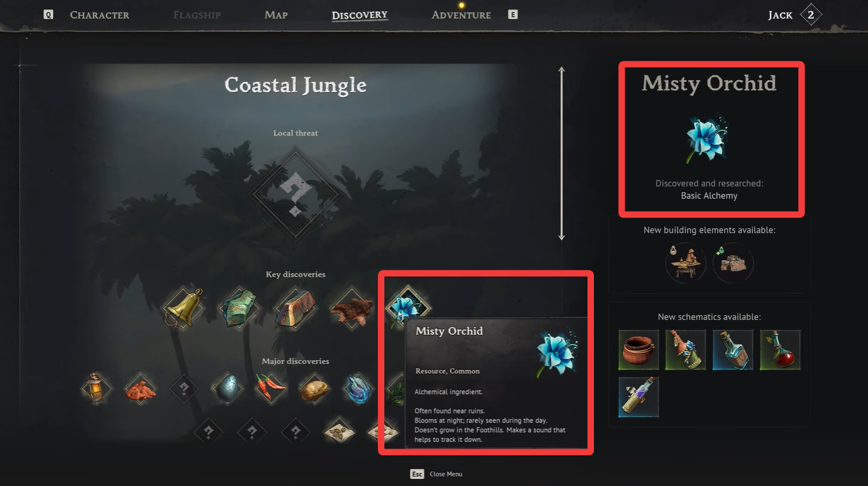The image size is (868, 486).
Task: Click the unknown Local threat diamond
Action: (x=295, y=192)
